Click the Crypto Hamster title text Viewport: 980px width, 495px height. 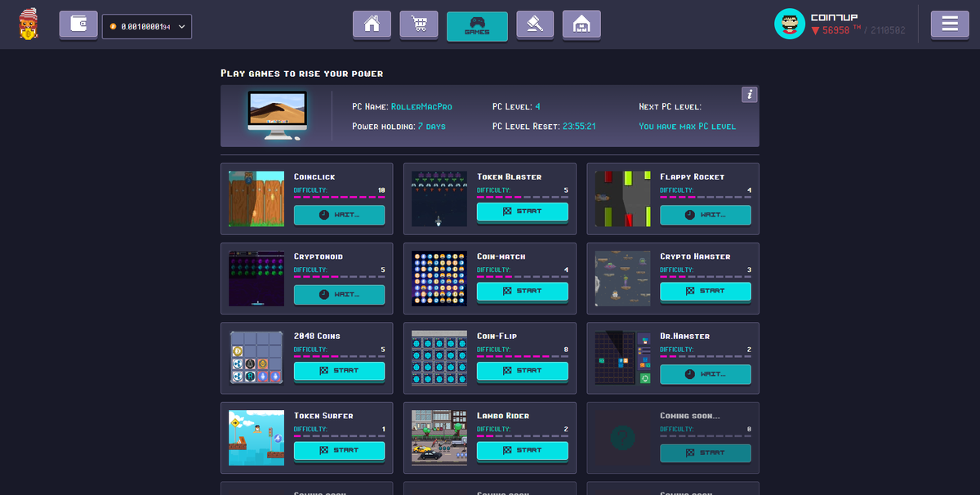tap(695, 256)
